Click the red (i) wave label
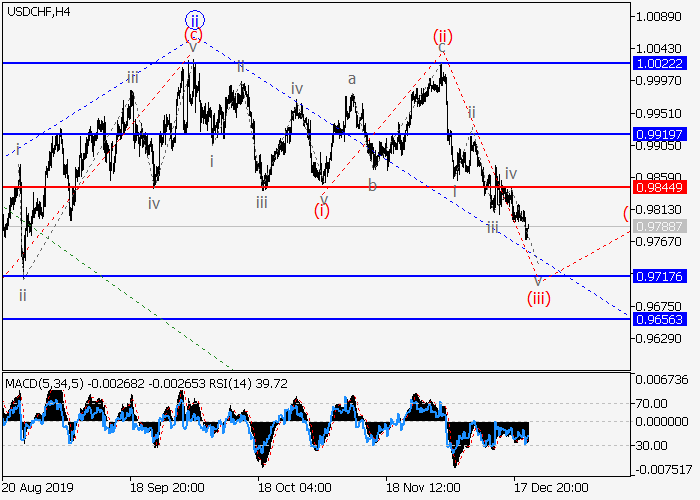 point(322,210)
